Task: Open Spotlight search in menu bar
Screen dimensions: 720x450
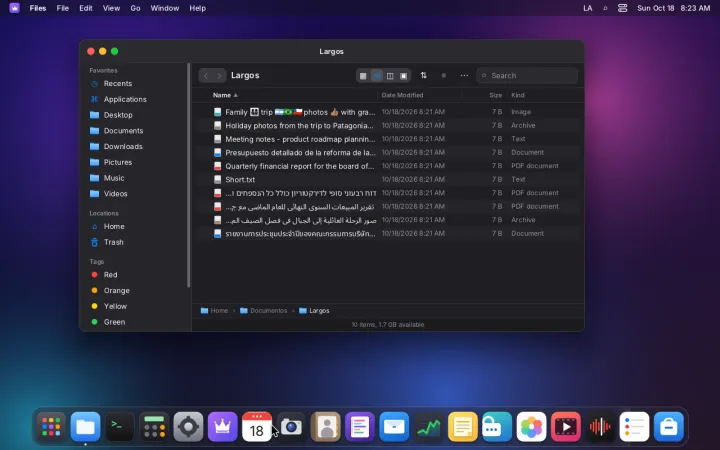Action: pos(605,8)
